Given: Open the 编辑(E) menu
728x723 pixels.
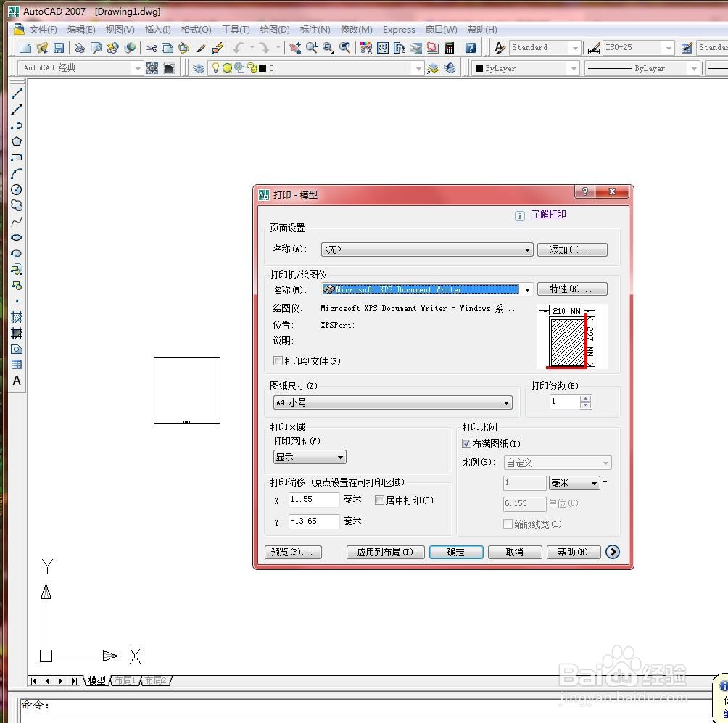Looking at the screenshot, I should (x=81, y=30).
